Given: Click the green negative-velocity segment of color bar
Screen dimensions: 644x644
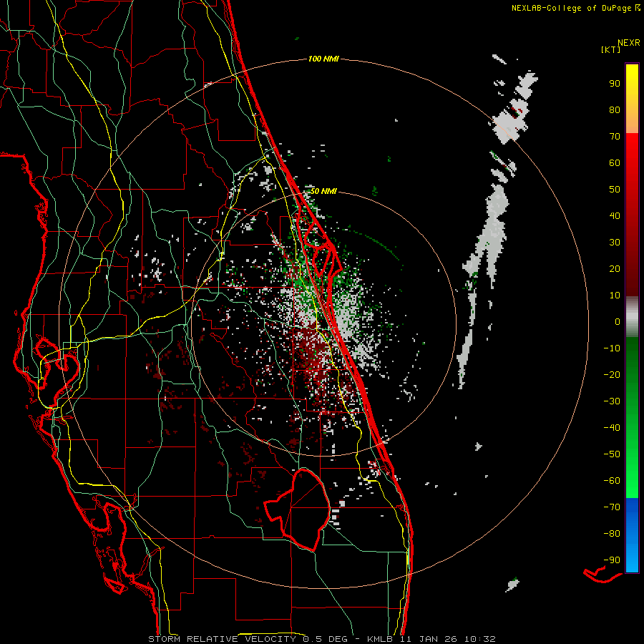Looking at the screenshot, I should pyautogui.click(x=632, y=418).
